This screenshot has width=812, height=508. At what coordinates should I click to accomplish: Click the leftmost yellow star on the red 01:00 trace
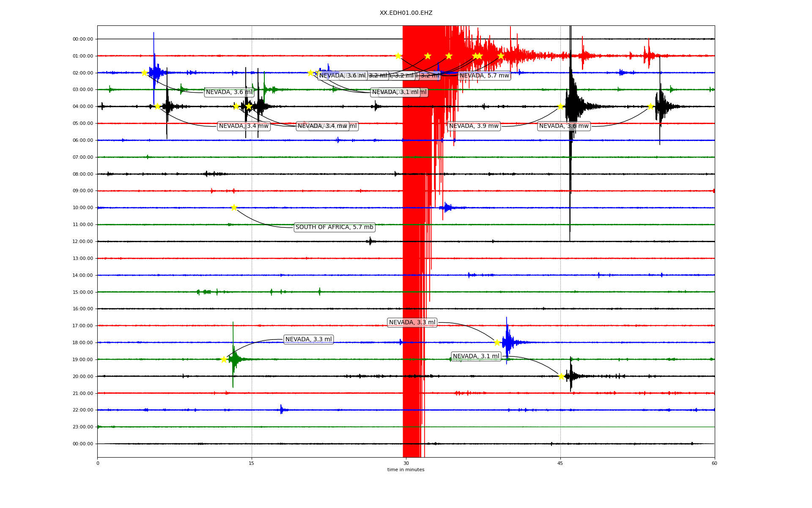398,56
